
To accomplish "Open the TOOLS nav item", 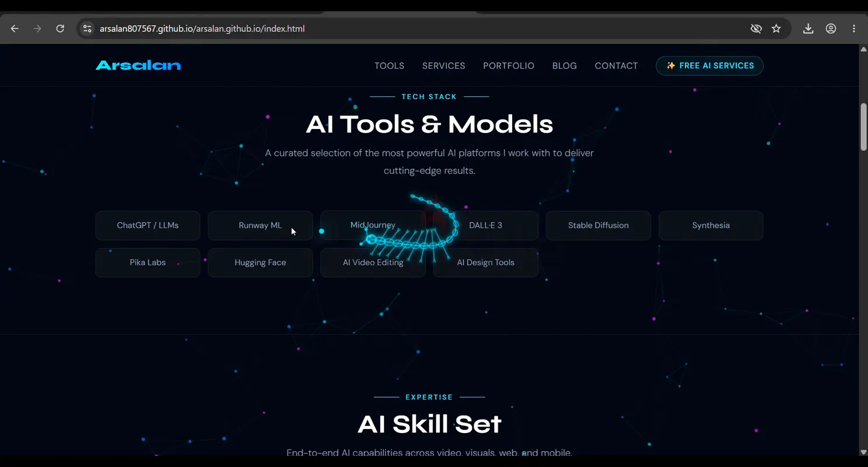I will pyautogui.click(x=389, y=66).
